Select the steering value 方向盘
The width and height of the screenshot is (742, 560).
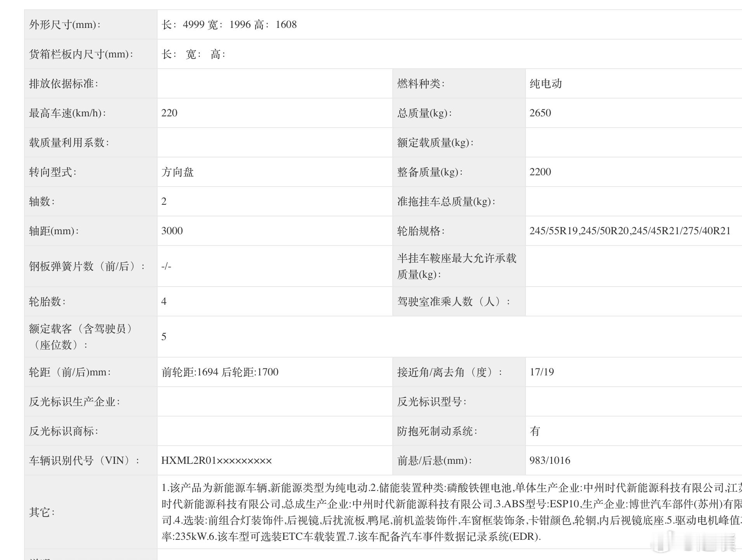(177, 172)
